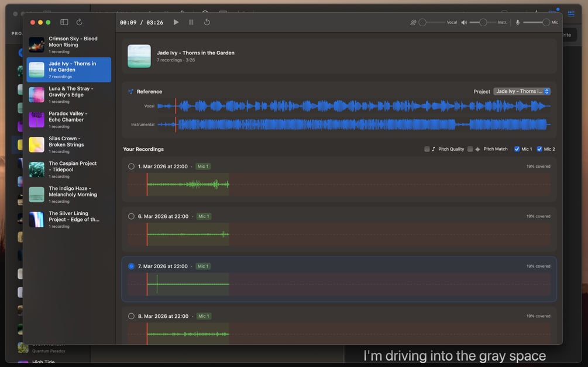Toggle the sidebar panel icon
The height and width of the screenshot is (367, 588).
click(x=64, y=22)
